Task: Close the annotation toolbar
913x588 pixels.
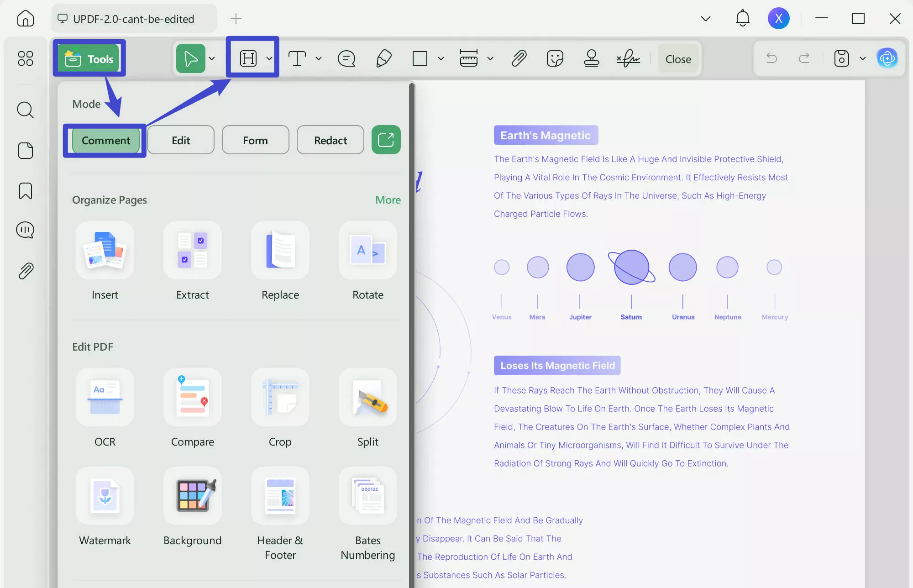Action: (x=678, y=58)
